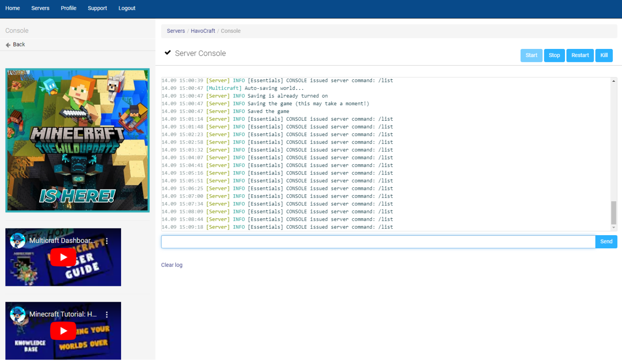The height and width of the screenshot is (364, 622).
Task: Click the console log scrollbar down arrow
Action: click(613, 228)
